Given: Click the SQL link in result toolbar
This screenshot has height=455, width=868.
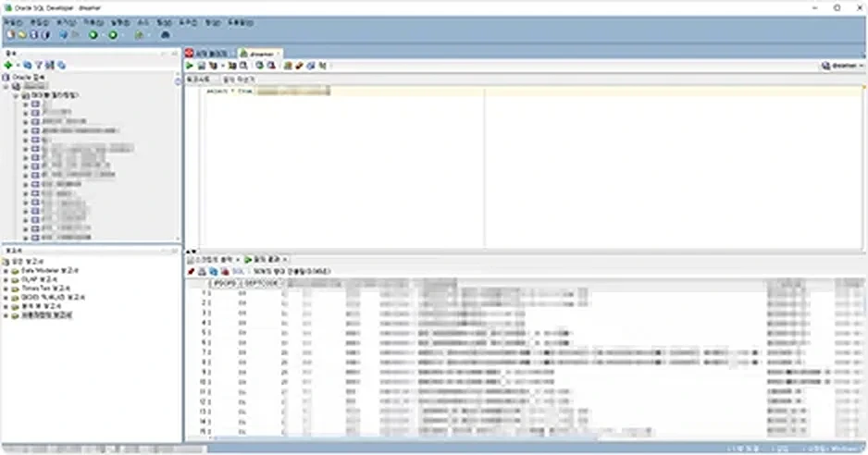Looking at the screenshot, I should pos(238,272).
